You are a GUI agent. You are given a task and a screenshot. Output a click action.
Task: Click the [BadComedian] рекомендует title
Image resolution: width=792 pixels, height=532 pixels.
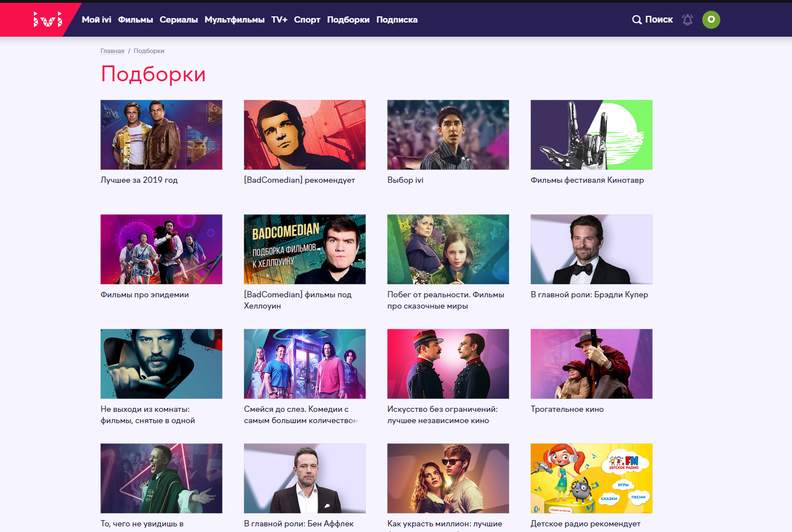(x=299, y=180)
